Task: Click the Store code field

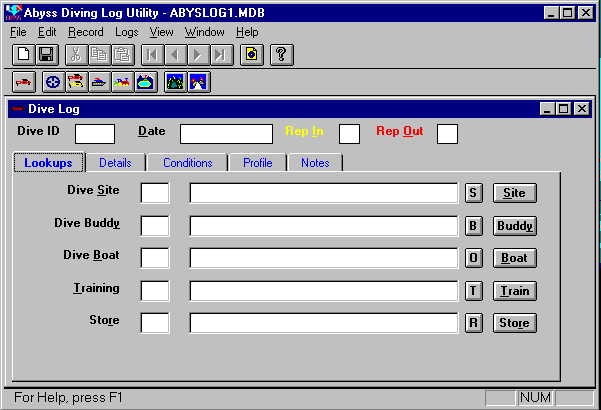Action: [155, 323]
